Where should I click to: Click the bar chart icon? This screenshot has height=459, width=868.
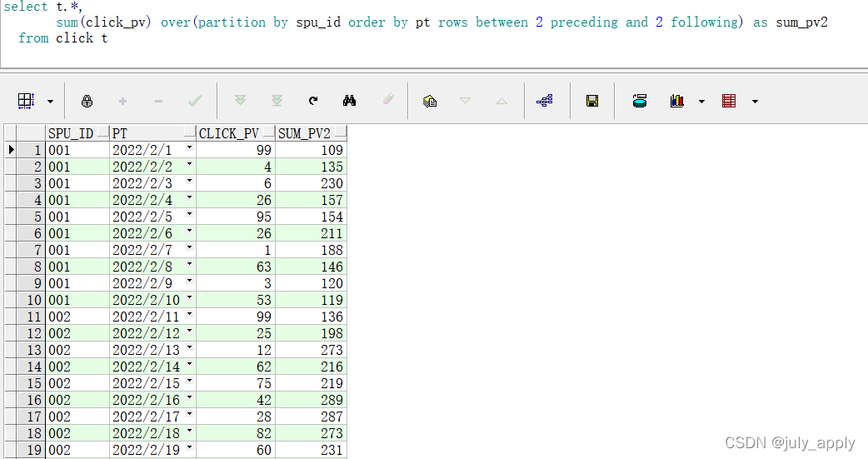point(677,101)
